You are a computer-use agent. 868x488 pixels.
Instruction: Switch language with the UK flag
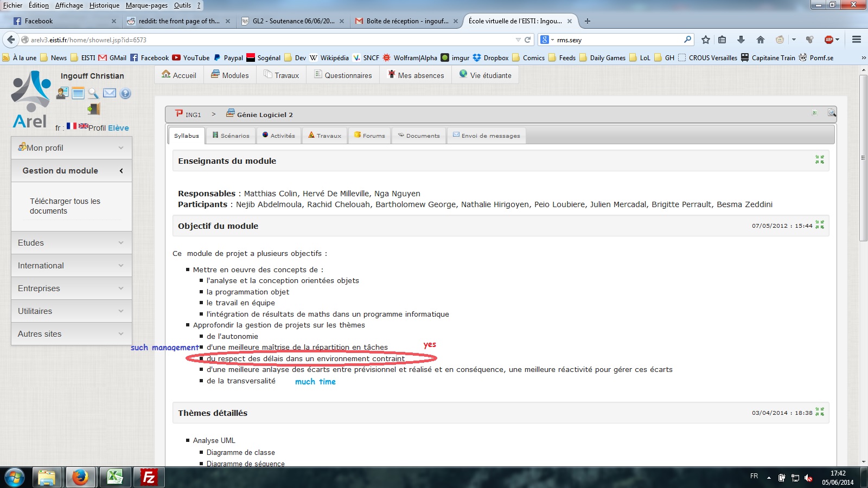(83, 126)
